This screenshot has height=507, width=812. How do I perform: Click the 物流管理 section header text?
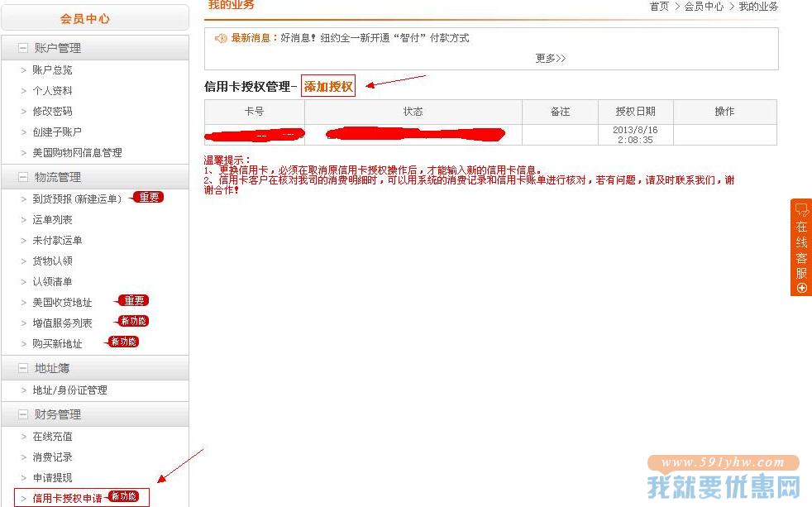(x=58, y=177)
